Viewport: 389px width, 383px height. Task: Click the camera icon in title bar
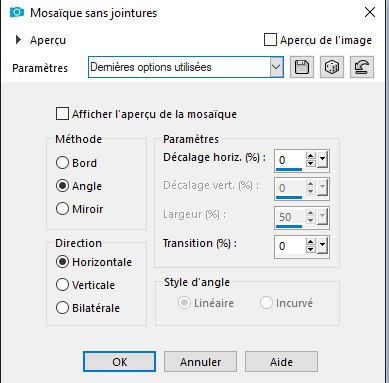coord(17,13)
